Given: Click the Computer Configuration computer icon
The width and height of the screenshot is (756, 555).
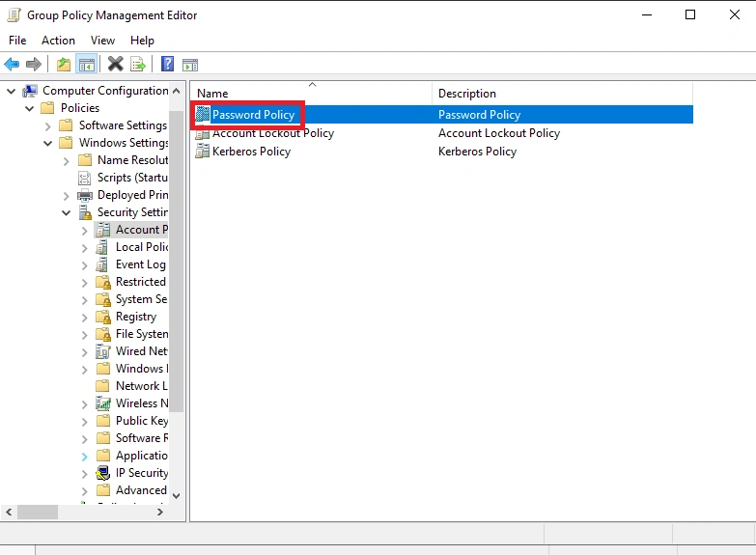Looking at the screenshot, I should coord(30,91).
